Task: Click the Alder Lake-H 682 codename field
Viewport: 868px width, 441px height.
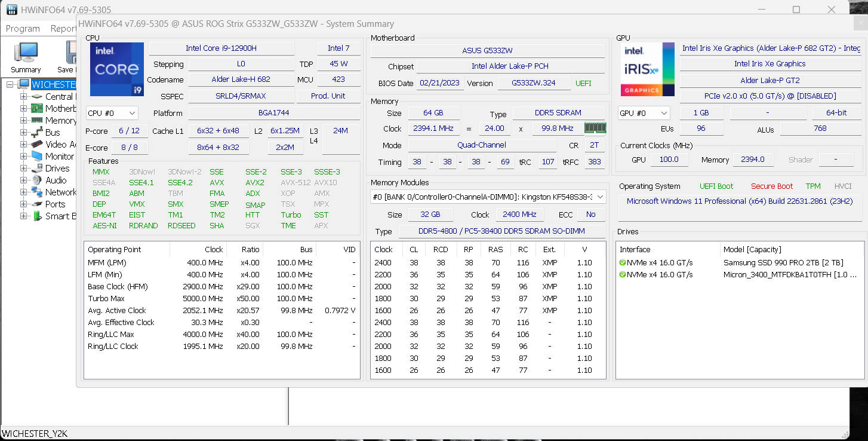Action: 241,79
